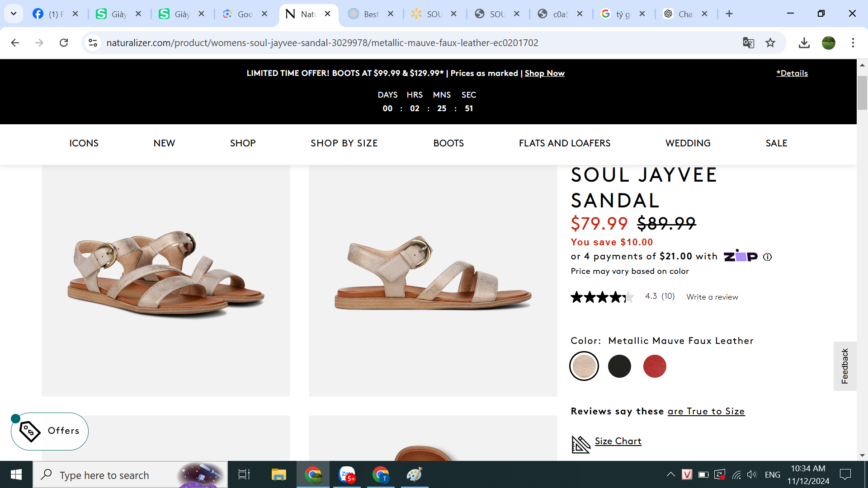Viewport: 868px width, 488px height.
Task: Open the SHOP BY SIZE menu
Action: pyautogui.click(x=344, y=143)
